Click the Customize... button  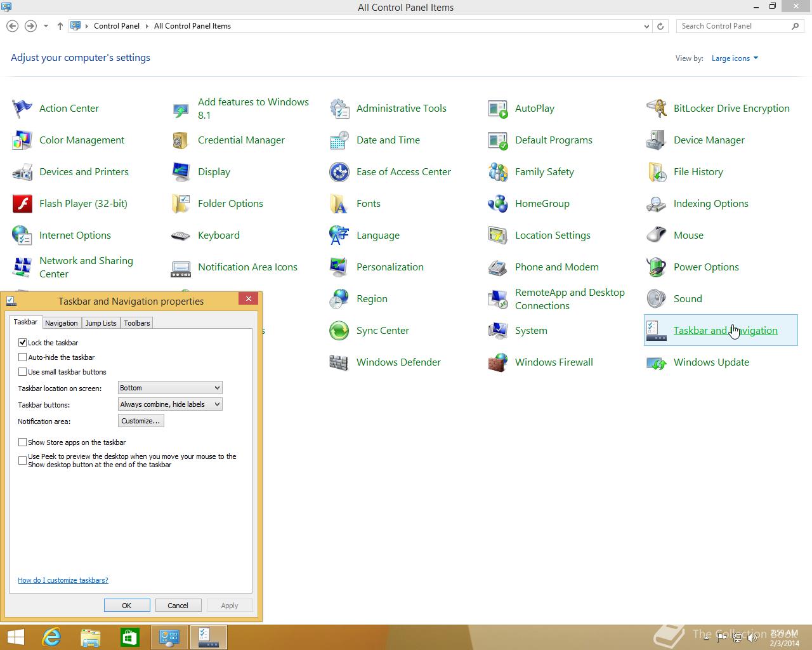[141, 421]
